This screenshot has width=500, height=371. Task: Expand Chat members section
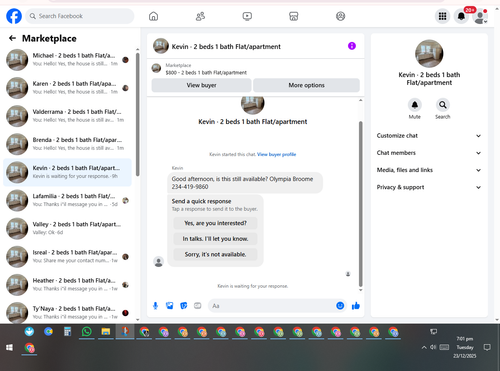[x=429, y=153]
